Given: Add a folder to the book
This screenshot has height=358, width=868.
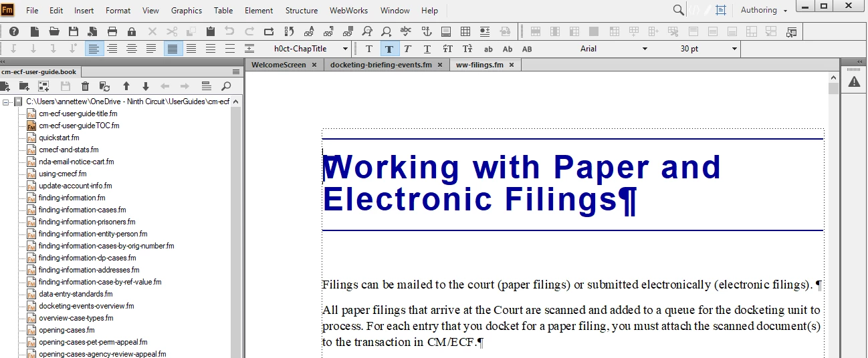Looking at the screenshot, I should tap(24, 86).
